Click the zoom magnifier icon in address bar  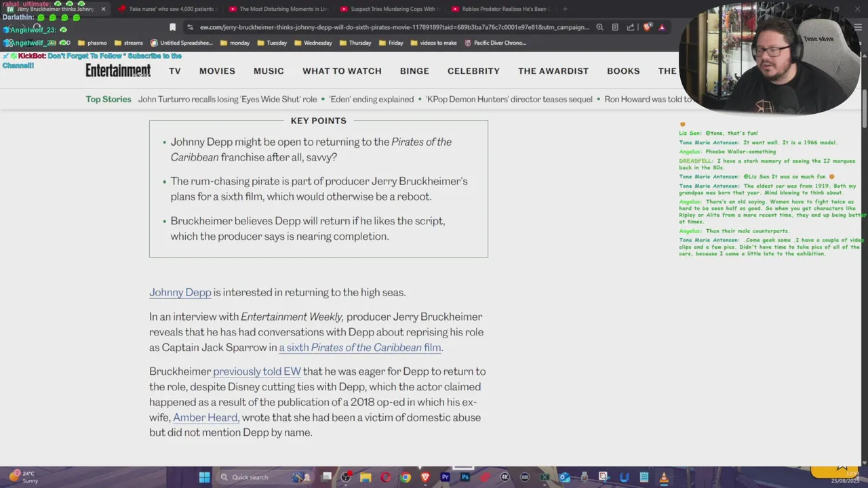599,27
